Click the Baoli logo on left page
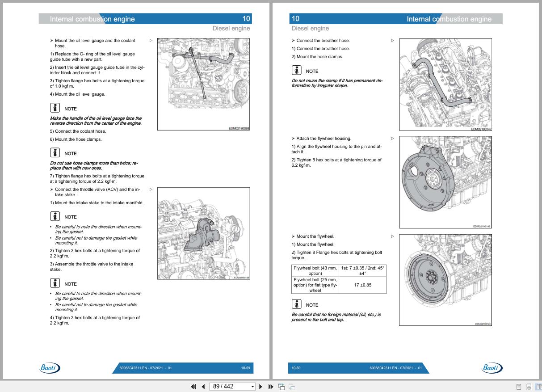The width and height of the screenshot is (542, 392). pyautogui.click(x=50, y=368)
